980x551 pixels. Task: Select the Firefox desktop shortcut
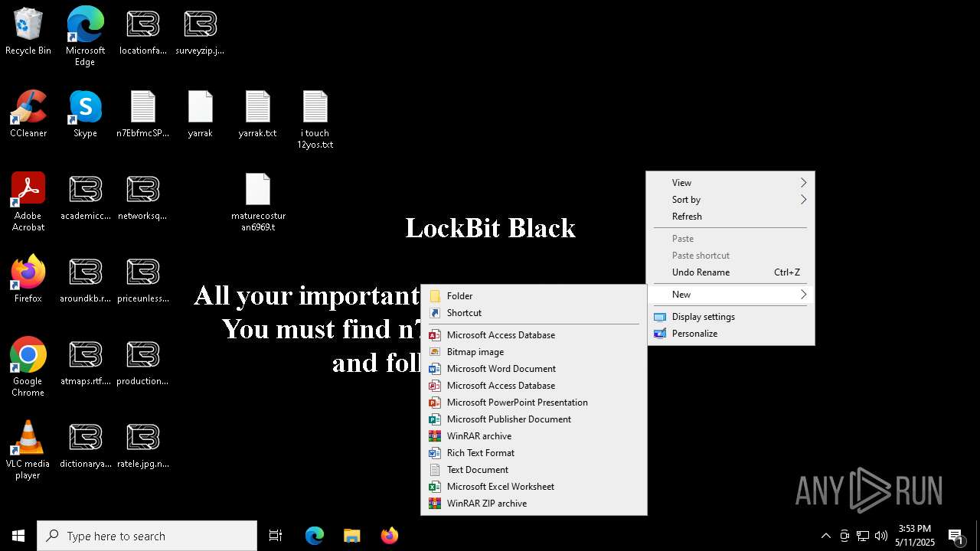(28, 279)
